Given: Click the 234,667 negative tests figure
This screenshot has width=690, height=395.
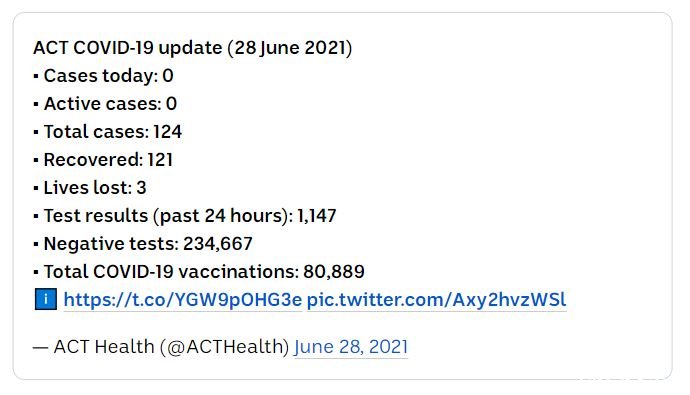Looking at the screenshot, I should click(x=218, y=244).
